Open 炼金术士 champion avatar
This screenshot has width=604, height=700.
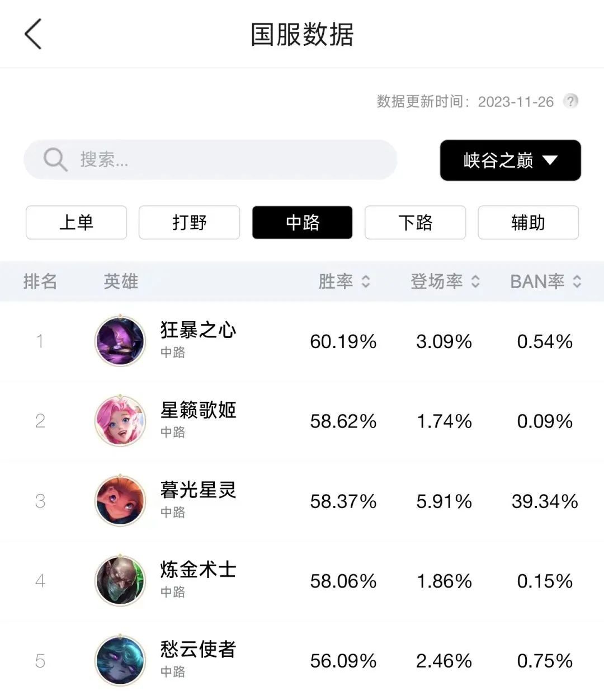click(x=120, y=581)
